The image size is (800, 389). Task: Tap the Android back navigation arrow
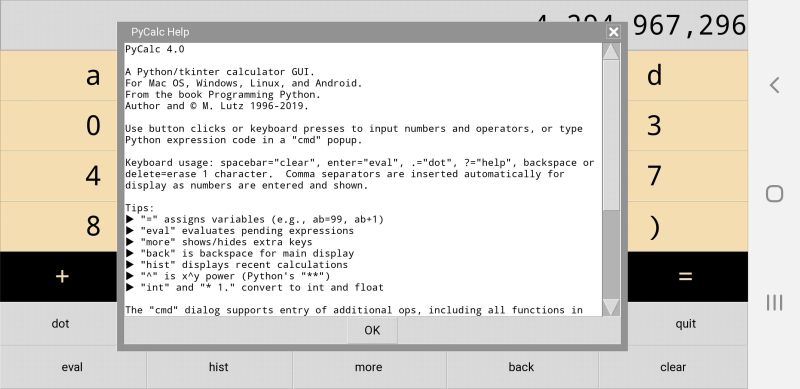[x=774, y=85]
